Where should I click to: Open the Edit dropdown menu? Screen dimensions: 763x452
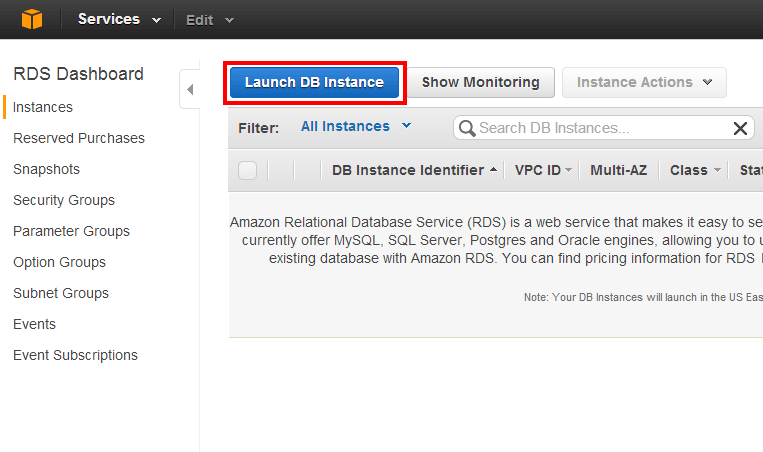[x=210, y=19]
